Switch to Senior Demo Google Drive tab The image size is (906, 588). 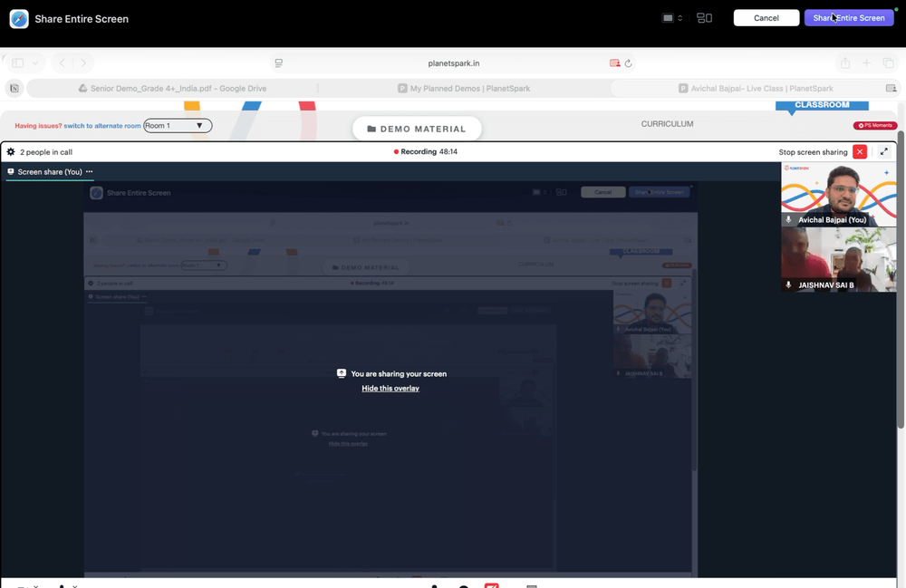click(x=173, y=89)
